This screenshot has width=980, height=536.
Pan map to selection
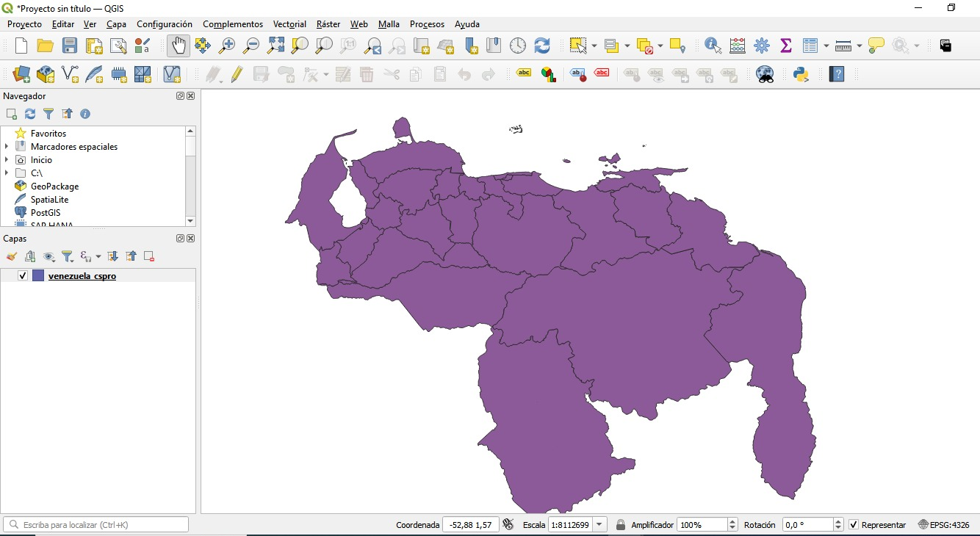coord(203,46)
